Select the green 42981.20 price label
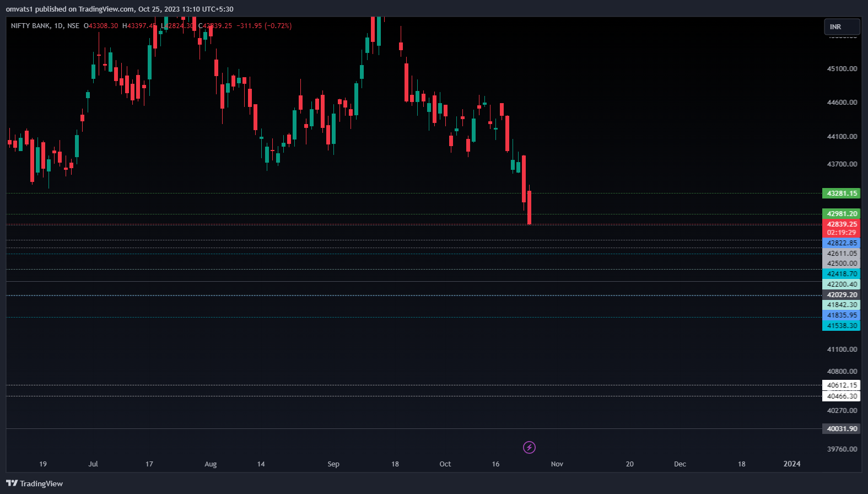This screenshot has width=868, height=494. (842, 214)
